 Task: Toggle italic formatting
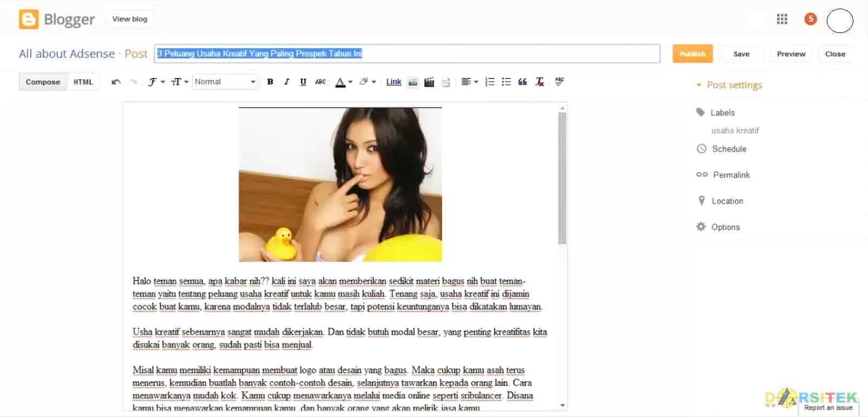click(286, 82)
